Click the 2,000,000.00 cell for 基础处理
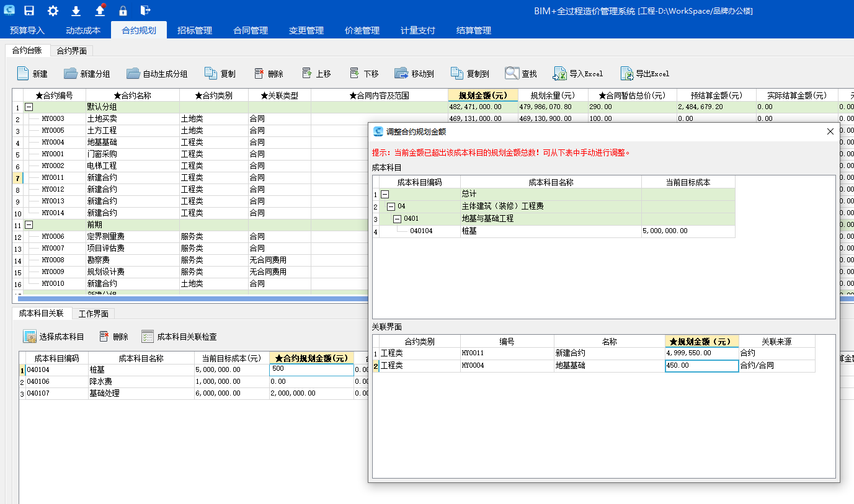This screenshot has width=854, height=504. [x=311, y=394]
